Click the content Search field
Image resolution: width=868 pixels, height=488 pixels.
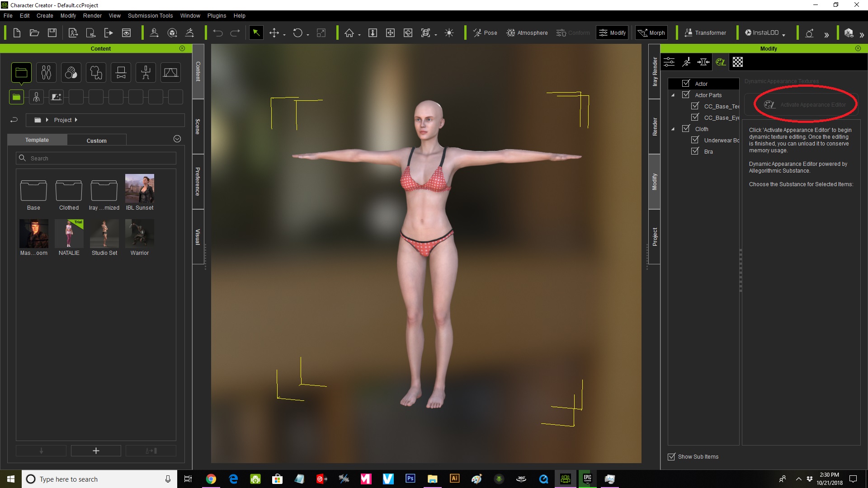96,158
